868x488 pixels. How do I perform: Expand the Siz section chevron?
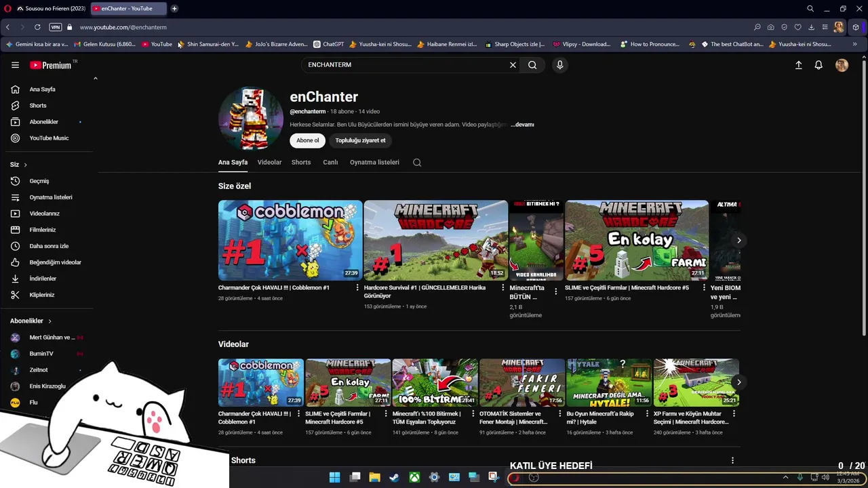[x=26, y=165]
